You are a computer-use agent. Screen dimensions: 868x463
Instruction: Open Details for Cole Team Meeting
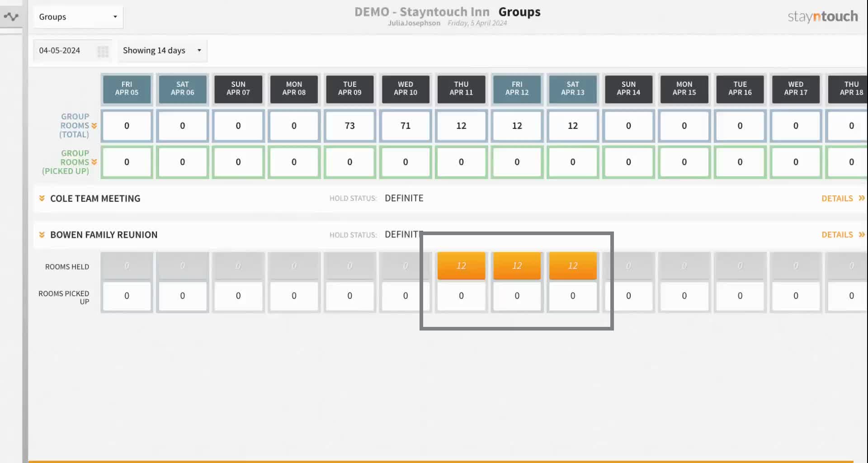[x=843, y=198]
